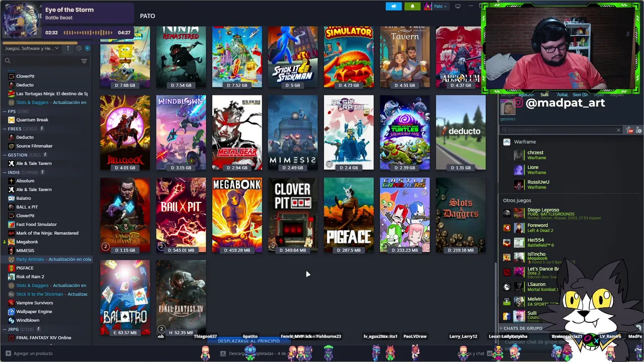Open the Metal Gear Solid cover

(237, 133)
